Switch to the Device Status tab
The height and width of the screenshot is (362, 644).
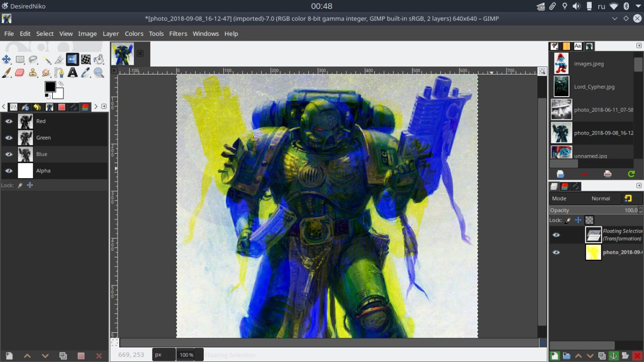point(25,107)
